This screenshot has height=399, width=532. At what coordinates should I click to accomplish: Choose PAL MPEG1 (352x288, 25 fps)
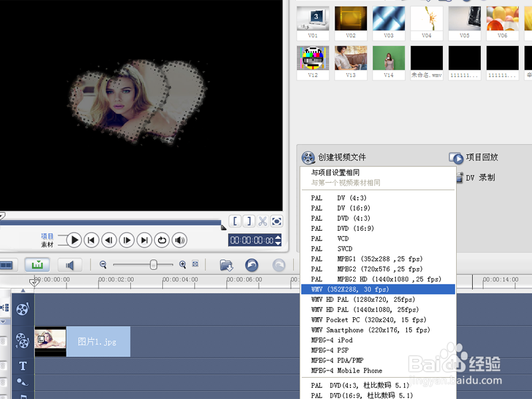tap(378, 259)
